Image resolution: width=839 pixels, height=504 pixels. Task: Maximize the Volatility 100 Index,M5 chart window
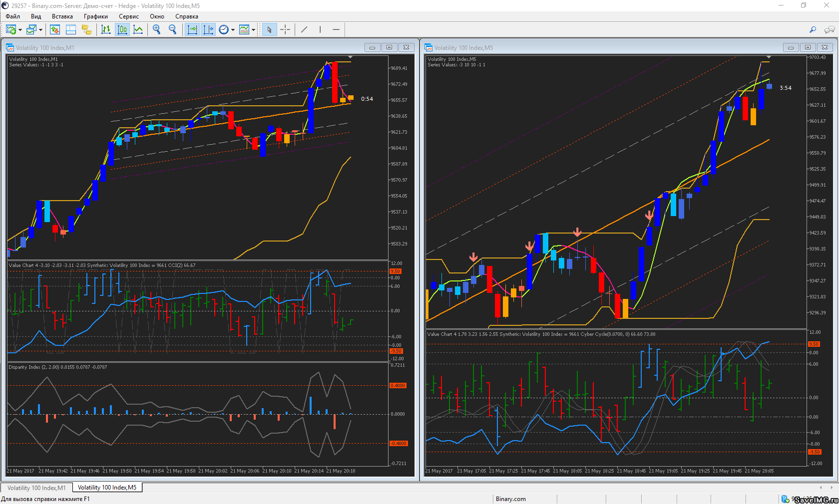click(808, 47)
